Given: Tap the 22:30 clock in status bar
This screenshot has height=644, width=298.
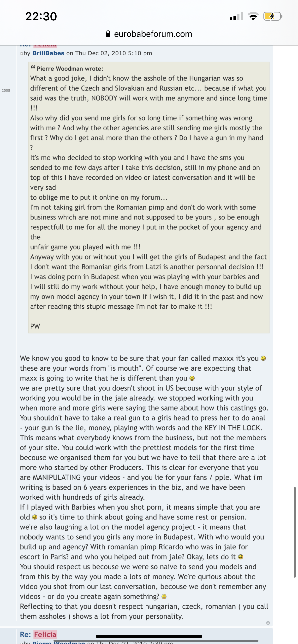Looking at the screenshot, I should pyautogui.click(x=41, y=17).
